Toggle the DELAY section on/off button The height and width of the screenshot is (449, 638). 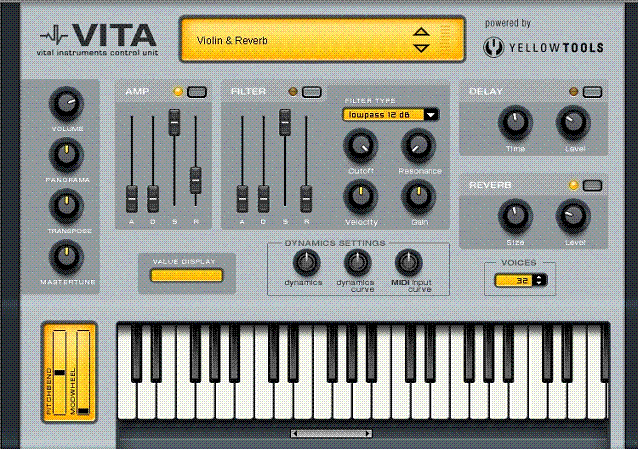tap(592, 92)
